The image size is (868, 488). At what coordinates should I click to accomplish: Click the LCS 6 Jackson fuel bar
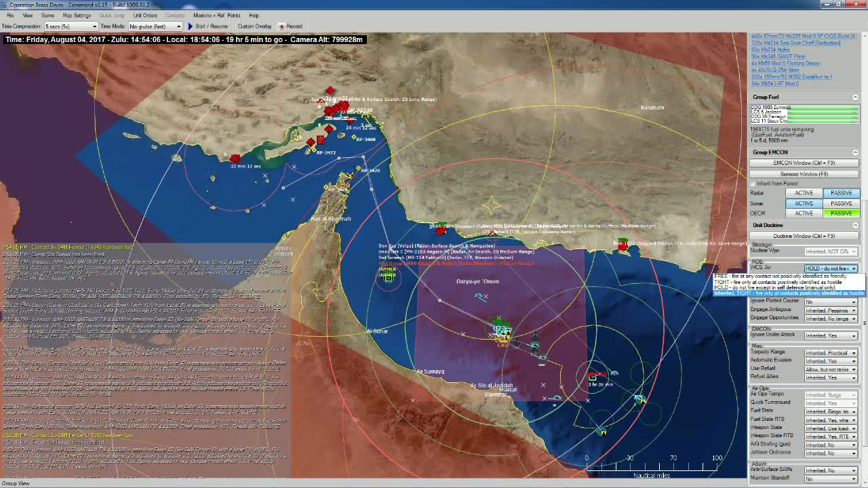(x=822, y=112)
